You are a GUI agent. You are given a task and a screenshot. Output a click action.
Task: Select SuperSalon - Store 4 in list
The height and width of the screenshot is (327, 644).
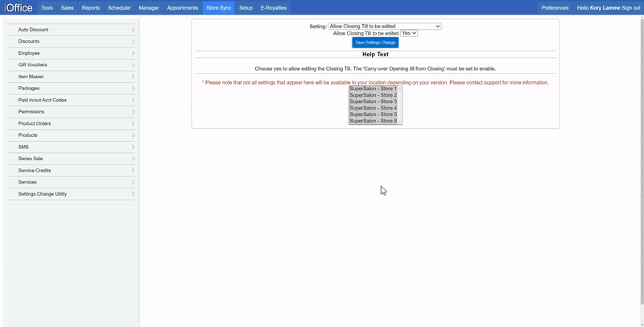click(374, 108)
